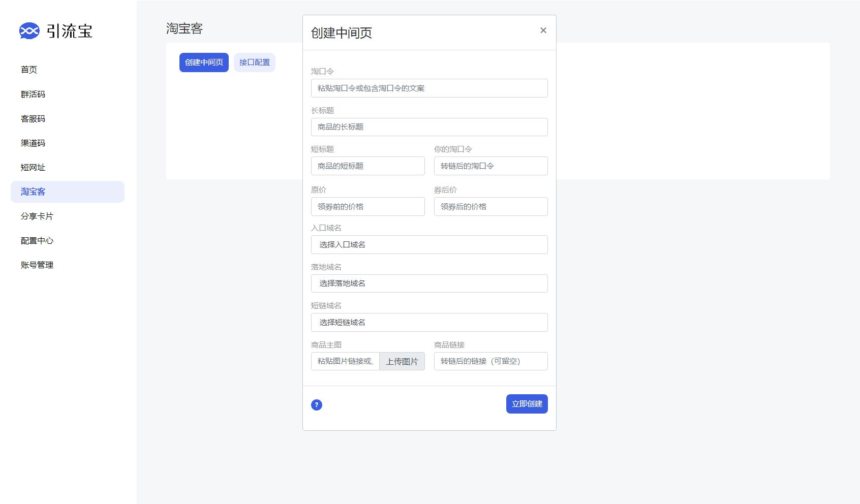The height and width of the screenshot is (504, 860).
Task: Click the 引流宝 logo icon
Action: click(30, 30)
